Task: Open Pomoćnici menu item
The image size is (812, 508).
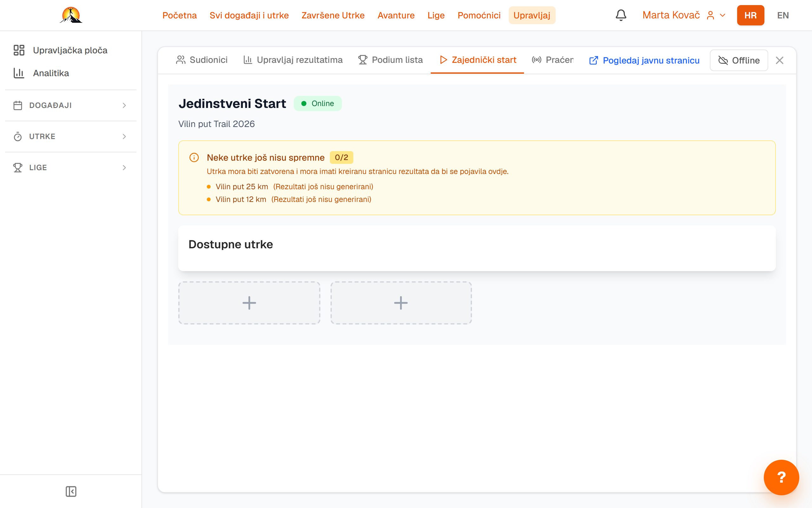Action: [479, 16]
